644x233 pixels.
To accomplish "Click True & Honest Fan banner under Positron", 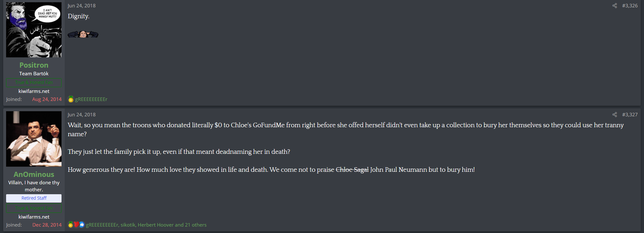I will [34, 82].
